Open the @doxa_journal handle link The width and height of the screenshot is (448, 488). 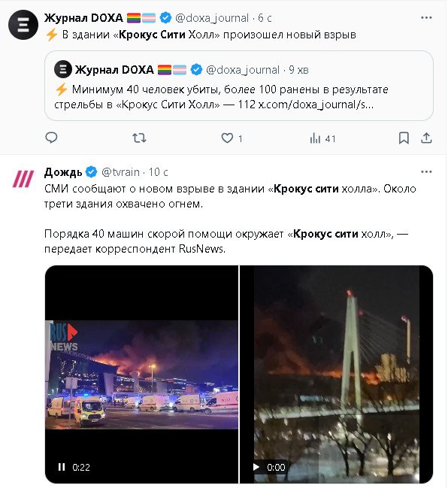(x=212, y=18)
